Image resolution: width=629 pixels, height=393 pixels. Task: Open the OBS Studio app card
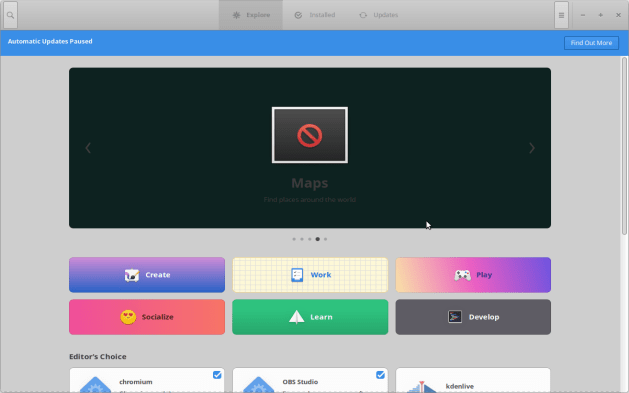tap(310, 380)
